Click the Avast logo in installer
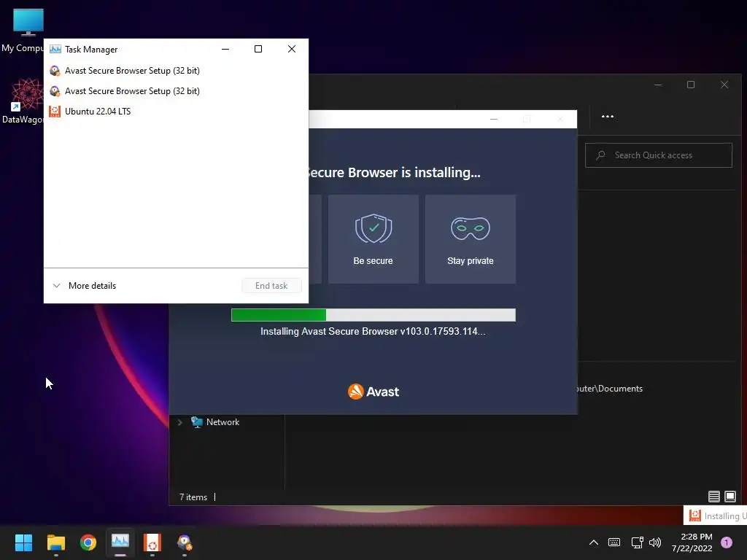Screen dimensions: 747x560 373,392
